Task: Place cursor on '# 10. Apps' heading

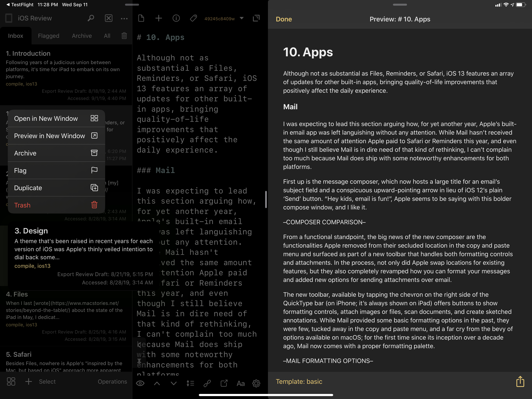Action: click(161, 37)
